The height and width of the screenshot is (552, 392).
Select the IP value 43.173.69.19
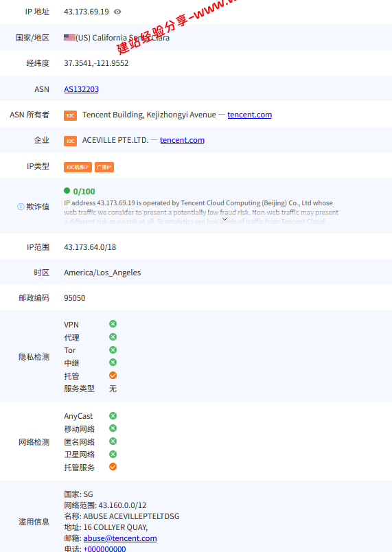point(87,12)
